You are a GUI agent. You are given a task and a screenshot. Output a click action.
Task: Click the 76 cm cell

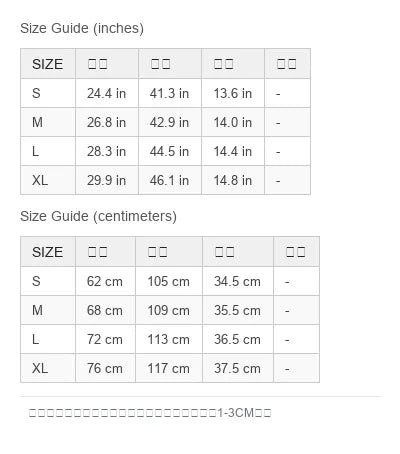105,368
